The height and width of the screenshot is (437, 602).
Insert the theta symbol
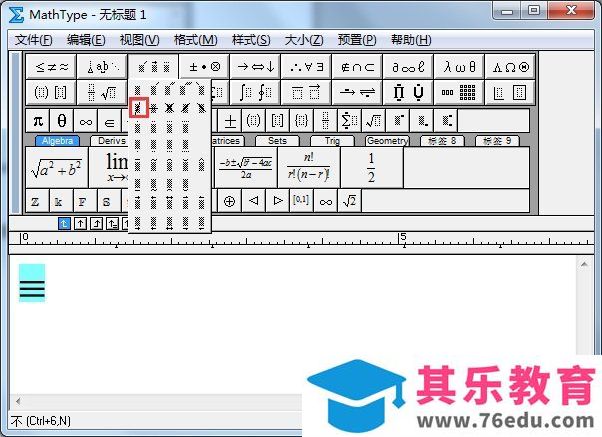(62, 121)
